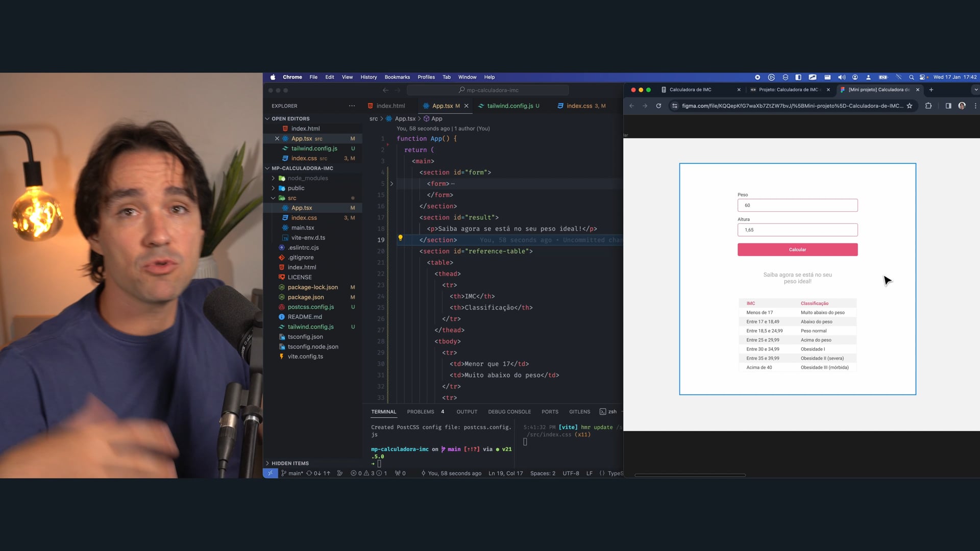Reload the Figma browser page
Viewport: 980px width, 551px height.
click(658, 106)
